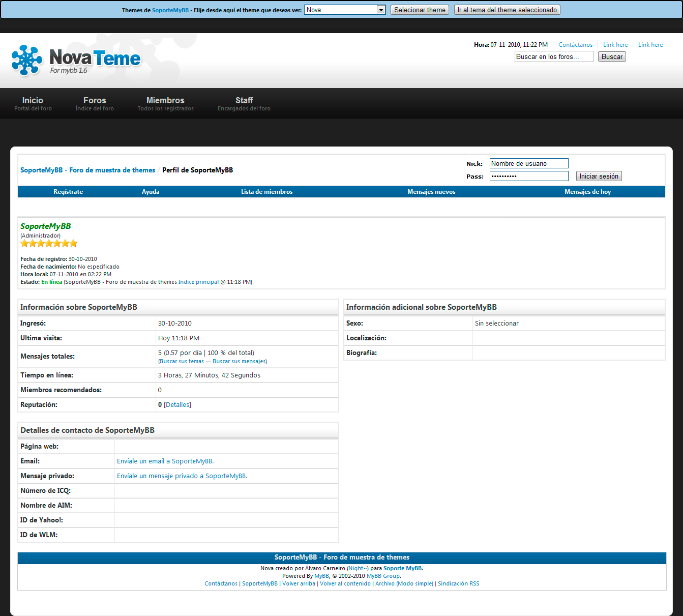
Task: Open Lista de miembros in blue bar
Action: (x=266, y=192)
